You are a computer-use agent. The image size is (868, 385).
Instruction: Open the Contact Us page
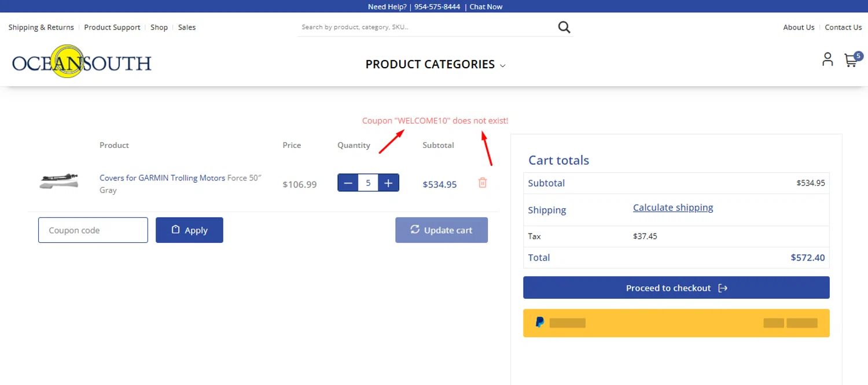point(843,27)
